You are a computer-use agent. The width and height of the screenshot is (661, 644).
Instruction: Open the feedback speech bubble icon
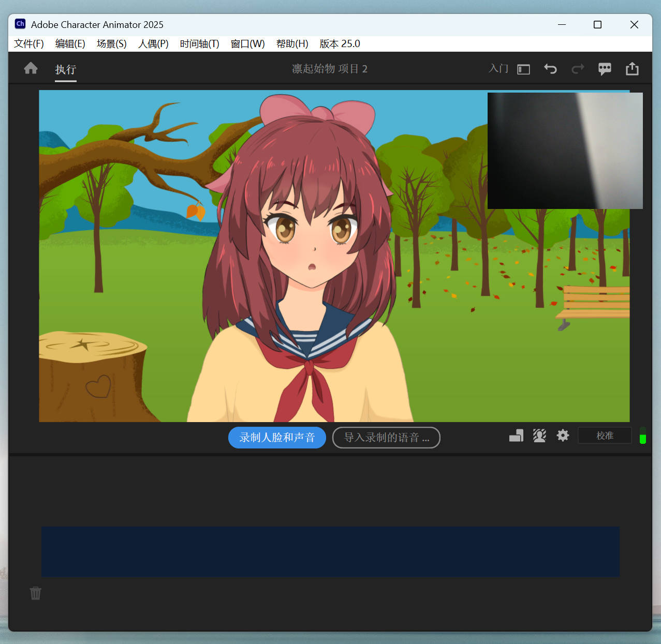(x=605, y=69)
